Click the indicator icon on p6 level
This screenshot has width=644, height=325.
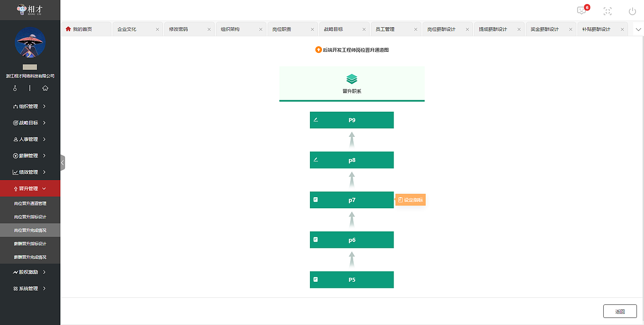[316, 239]
